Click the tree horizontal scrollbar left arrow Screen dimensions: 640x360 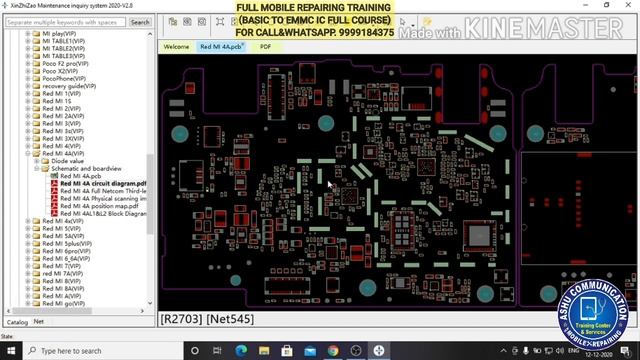tap(9, 311)
